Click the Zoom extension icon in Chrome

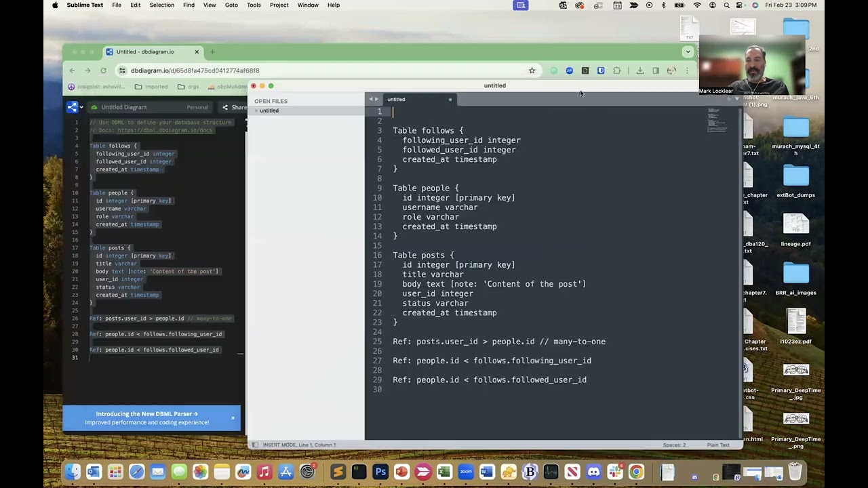pos(569,70)
